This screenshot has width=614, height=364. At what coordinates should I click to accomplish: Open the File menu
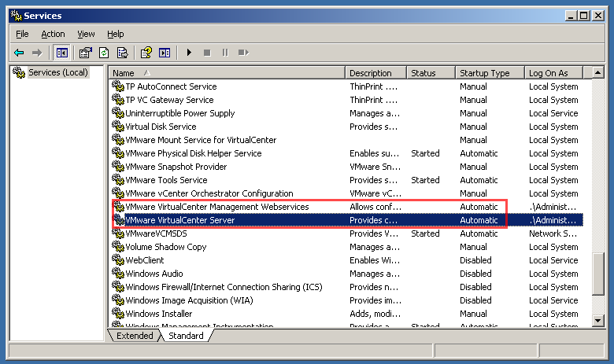22,34
